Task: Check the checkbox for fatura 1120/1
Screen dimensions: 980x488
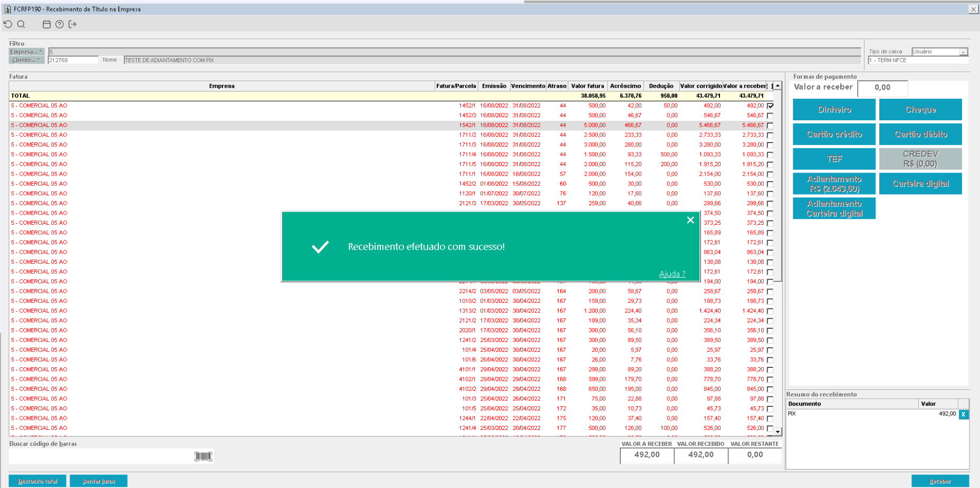Action: tap(770, 194)
